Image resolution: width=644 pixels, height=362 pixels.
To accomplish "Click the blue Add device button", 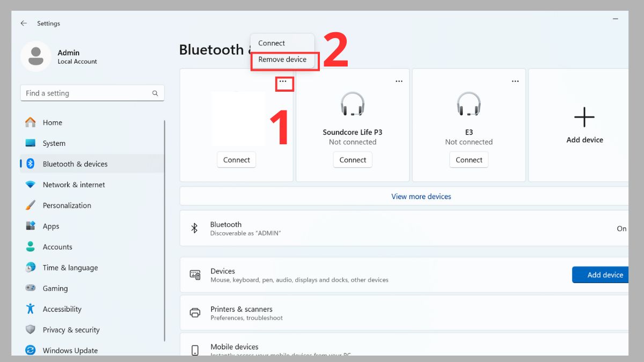I will pos(601,275).
